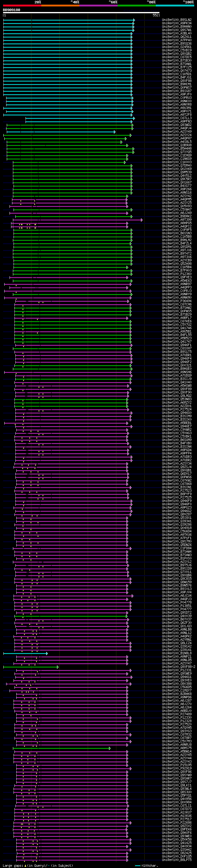Click the purple ~60% legend segment
Image resolution: width=197 pixels, height=868 pixels.
(98, 6)
